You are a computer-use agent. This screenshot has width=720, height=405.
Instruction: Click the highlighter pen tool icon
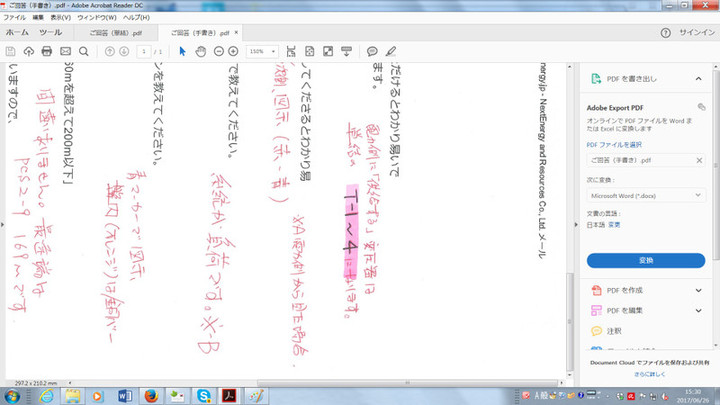coord(390,51)
